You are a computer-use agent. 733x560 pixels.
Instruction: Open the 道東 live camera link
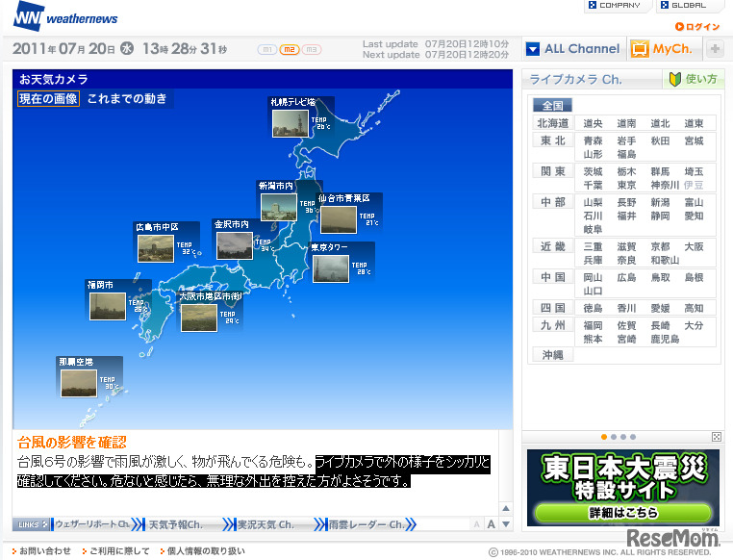click(x=694, y=123)
